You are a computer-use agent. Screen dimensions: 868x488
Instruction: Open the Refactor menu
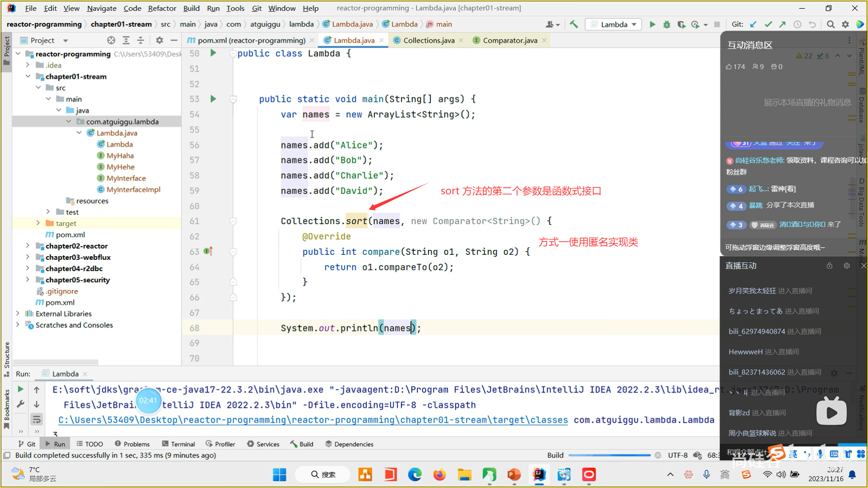161,8
